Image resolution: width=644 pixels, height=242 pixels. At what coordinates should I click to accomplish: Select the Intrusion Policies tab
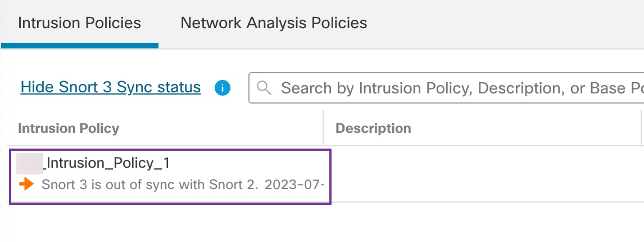(79, 23)
